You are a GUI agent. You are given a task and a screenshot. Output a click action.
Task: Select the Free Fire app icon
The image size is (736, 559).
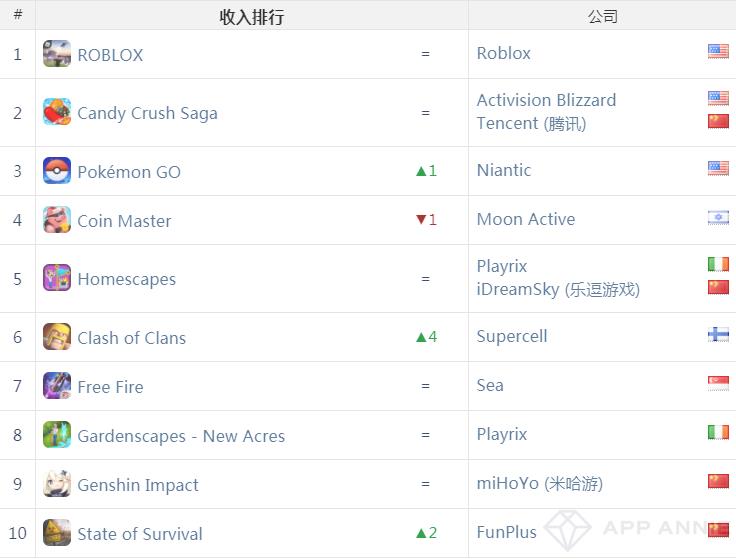coord(57,385)
